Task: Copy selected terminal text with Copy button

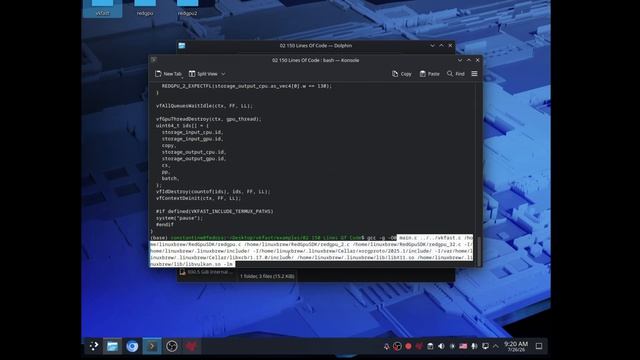Action: coord(402,74)
